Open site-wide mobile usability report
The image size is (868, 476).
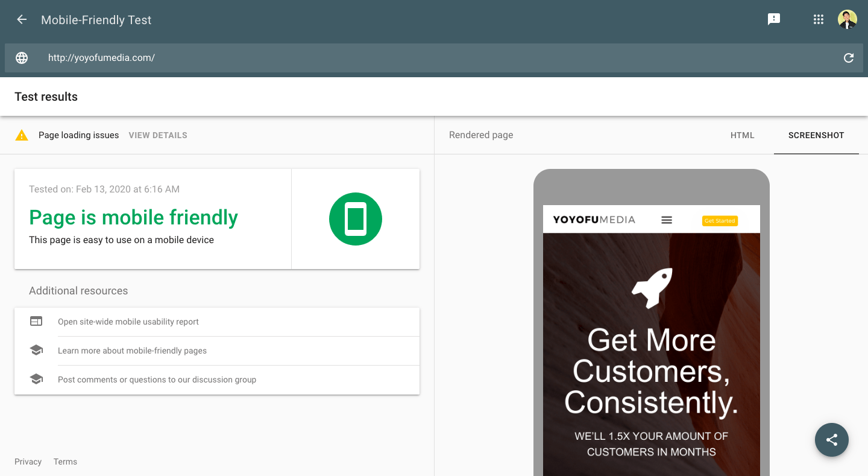(x=128, y=322)
